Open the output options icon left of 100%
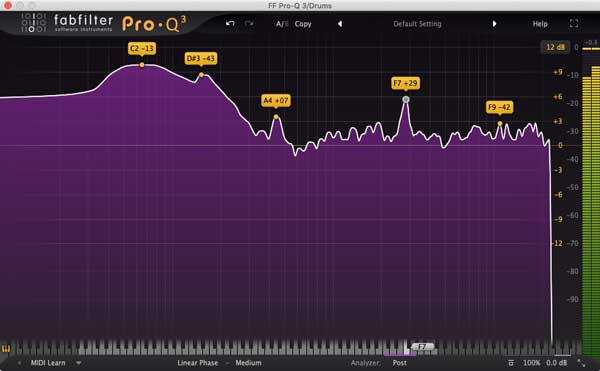The height and width of the screenshot is (371, 600). click(511, 363)
